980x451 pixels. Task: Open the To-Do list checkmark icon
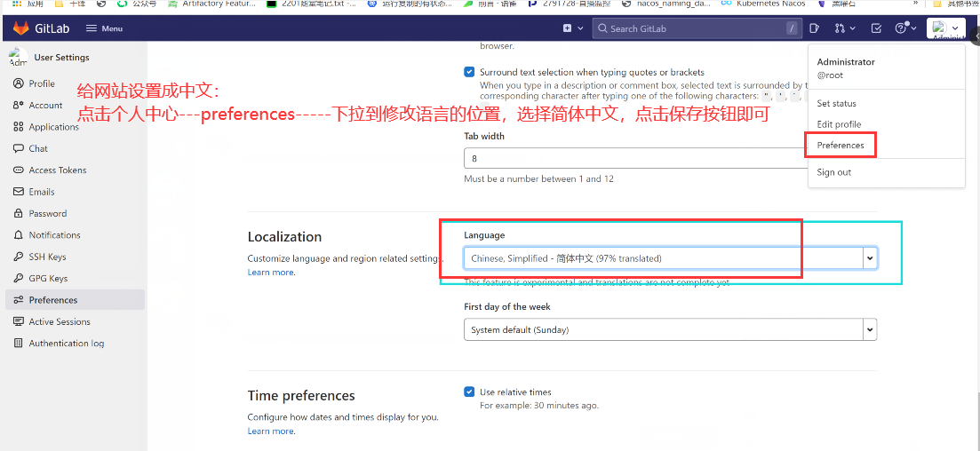coord(876,28)
